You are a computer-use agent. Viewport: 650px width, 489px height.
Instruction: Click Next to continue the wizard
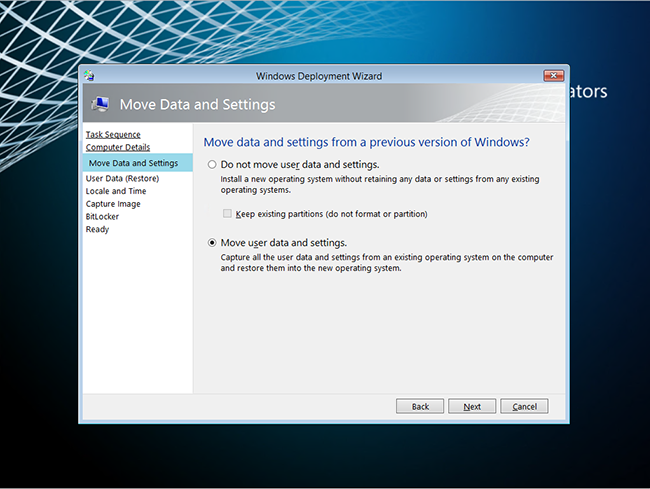[472, 406]
